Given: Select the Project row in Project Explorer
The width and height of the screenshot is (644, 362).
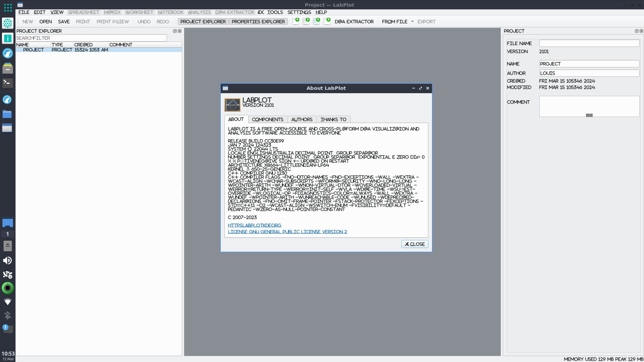Looking at the screenshot, I should tap(33, 50).
